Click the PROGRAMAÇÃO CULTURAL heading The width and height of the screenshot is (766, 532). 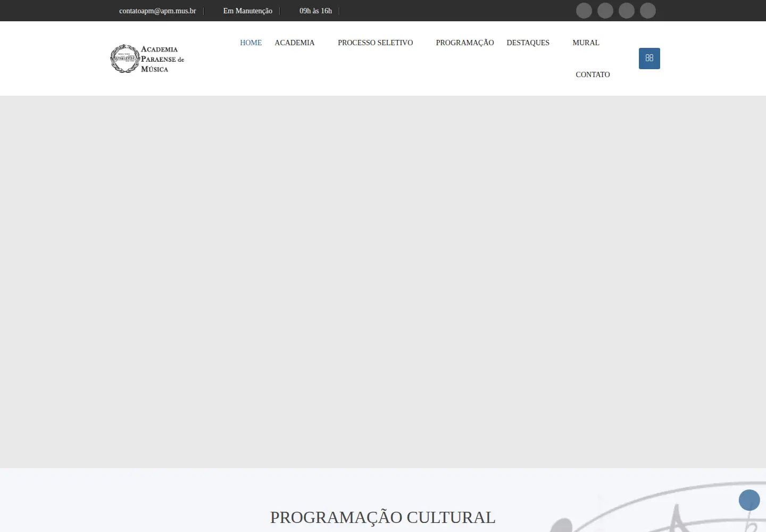(x=382, y=517)
